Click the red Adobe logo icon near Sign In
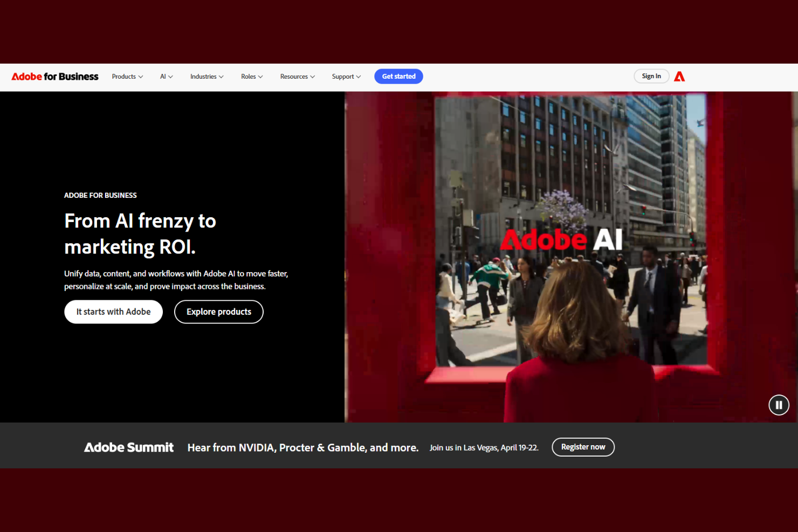This screenshot has height=532, width=798. [679, 77]
